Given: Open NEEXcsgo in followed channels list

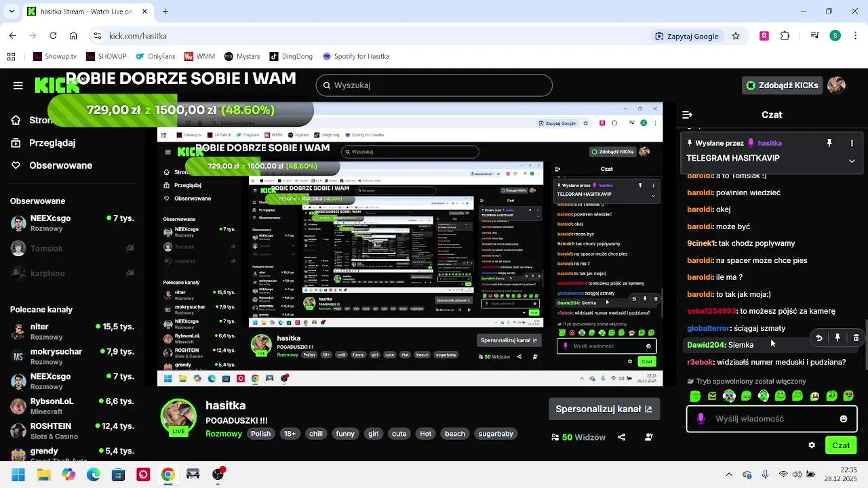Looking at the screenshot, I should [73, 223].
